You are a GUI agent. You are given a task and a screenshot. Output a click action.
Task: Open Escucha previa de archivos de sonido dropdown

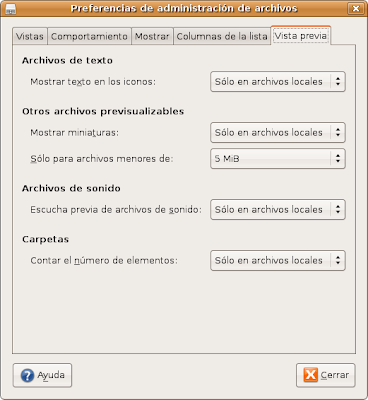click(278, 210)
